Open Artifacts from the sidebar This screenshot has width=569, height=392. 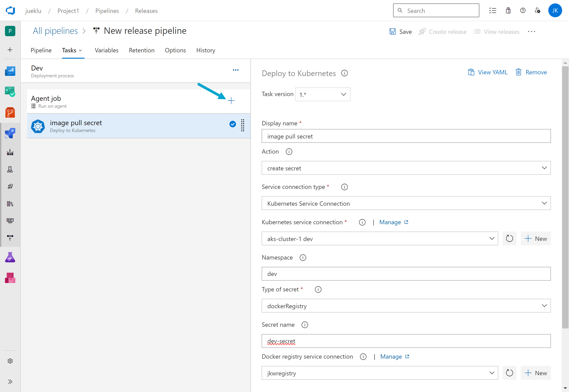click(10, 278)
